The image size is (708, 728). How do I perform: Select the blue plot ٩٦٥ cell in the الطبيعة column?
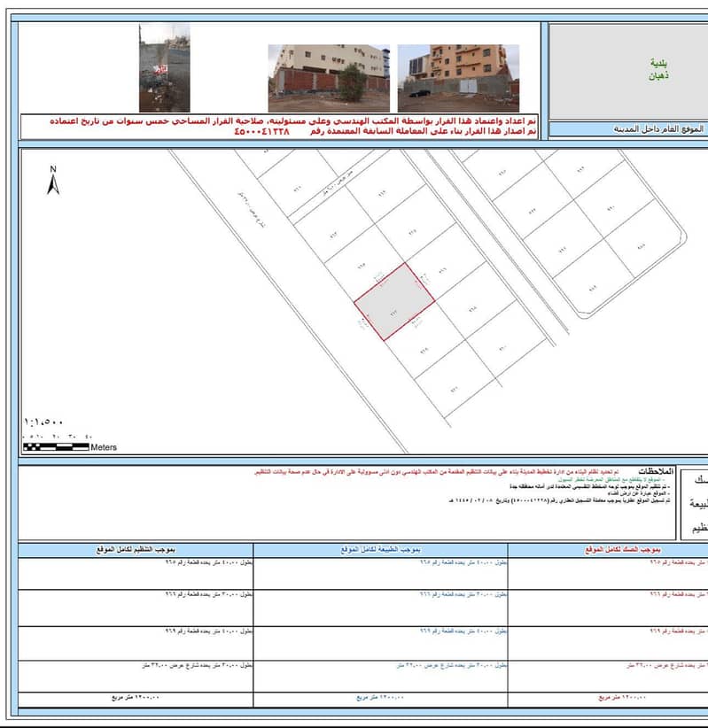pos(380,574)
